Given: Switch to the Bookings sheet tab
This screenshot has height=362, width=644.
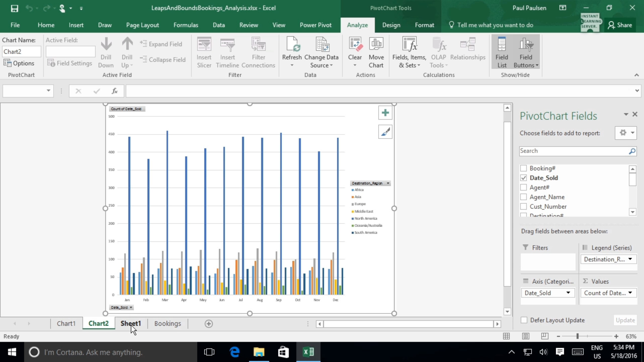Looking at the screenshot, I should click(x=167, y=323).
